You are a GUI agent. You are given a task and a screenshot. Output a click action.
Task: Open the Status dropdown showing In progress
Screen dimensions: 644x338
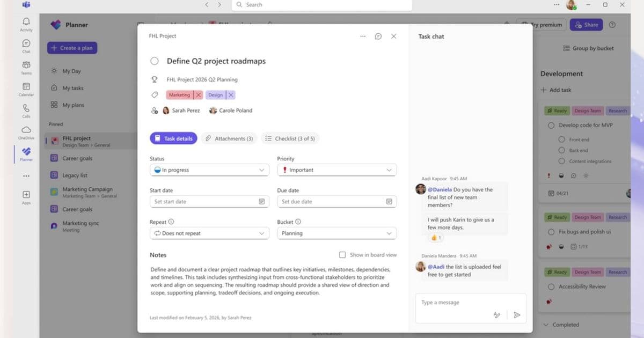coord(209,170)
